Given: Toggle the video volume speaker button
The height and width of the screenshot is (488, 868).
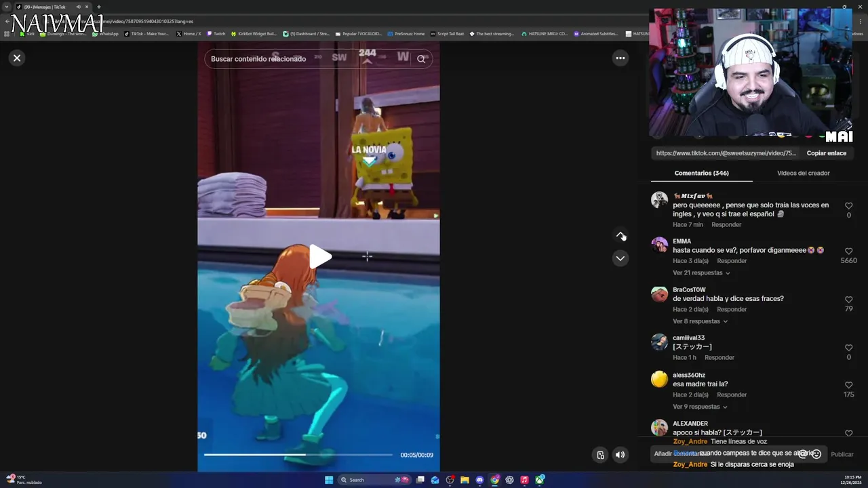Looking at the screenshot, I should pos(620,455).
